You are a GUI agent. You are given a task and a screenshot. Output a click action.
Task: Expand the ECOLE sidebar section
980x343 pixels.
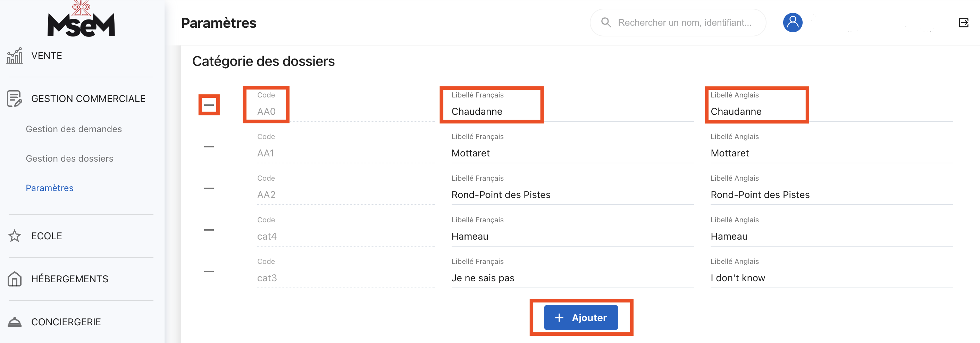coord(47,236)
